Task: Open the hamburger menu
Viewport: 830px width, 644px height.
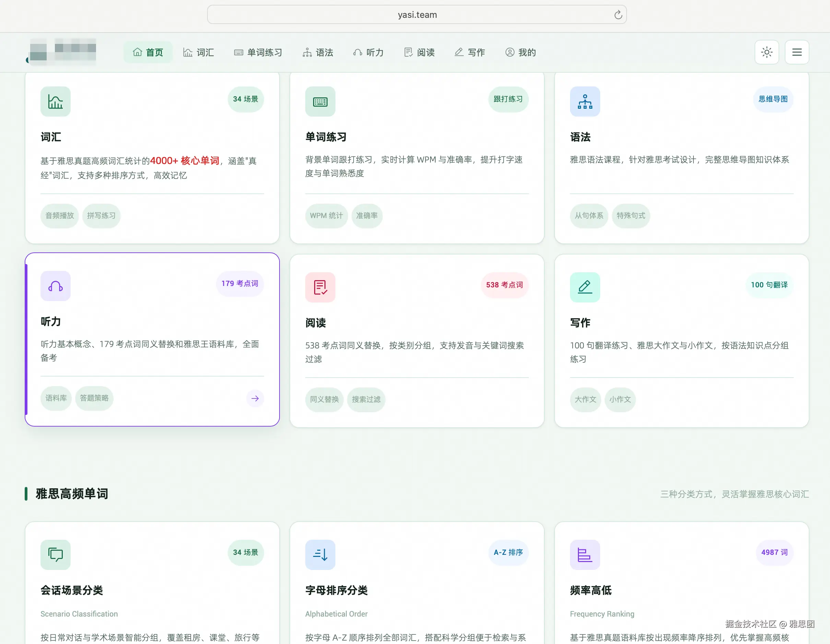Action: 797,52
